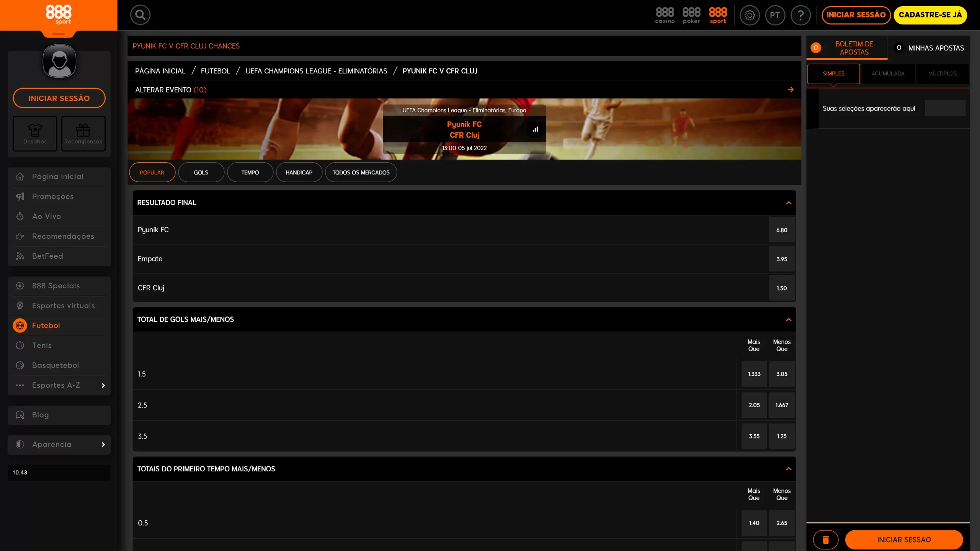Bet on Empate at 3.95

(x=782, y=259)
